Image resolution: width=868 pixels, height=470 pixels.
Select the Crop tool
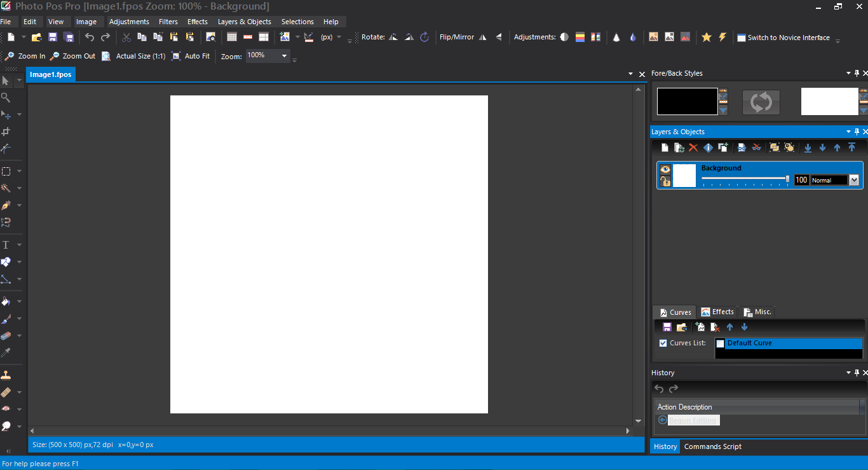[6, 132]
